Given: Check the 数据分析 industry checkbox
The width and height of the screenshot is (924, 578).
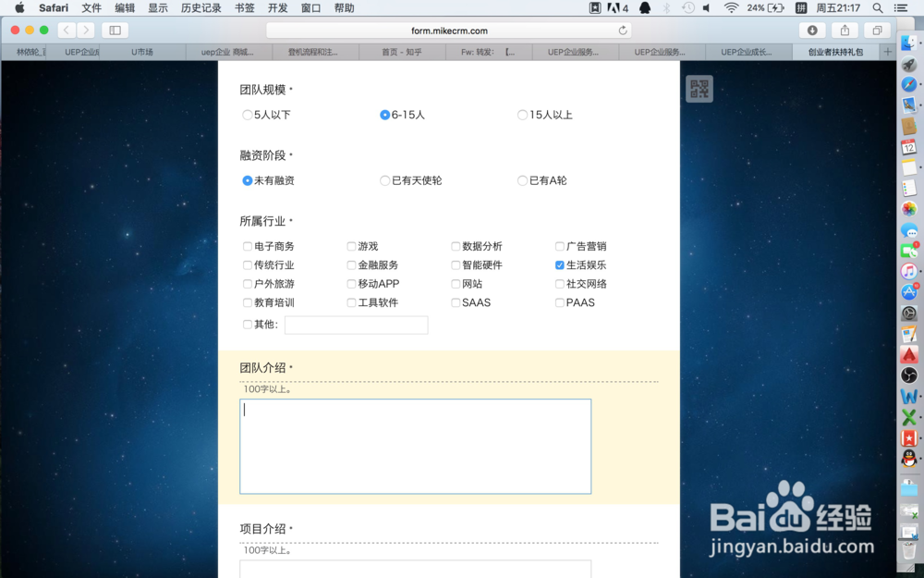Looking at the screenshot, I should [454, 246].
